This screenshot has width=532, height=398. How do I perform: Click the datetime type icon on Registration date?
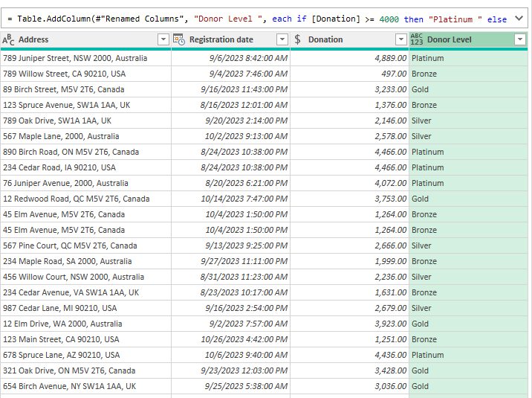point(179,39)
